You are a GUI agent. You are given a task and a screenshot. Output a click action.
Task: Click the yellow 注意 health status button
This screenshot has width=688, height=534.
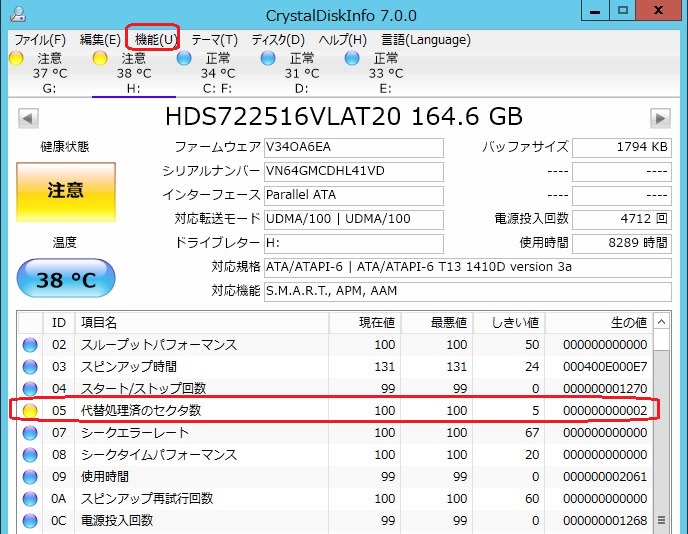pos(66,192)
